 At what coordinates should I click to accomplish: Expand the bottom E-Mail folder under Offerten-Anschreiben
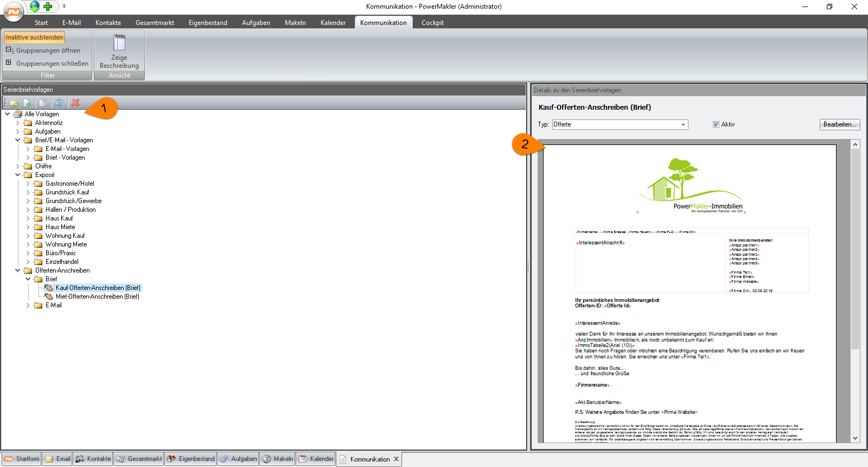pos(28,305)
